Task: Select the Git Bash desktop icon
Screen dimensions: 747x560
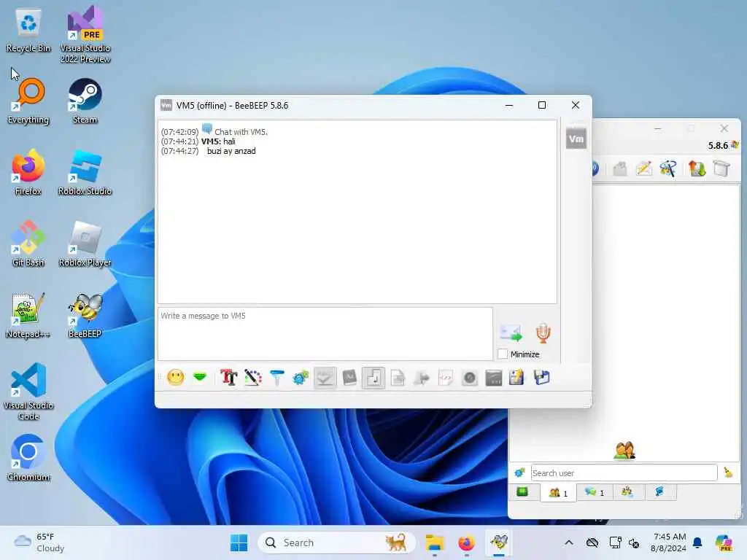Action: click(28, 244)
